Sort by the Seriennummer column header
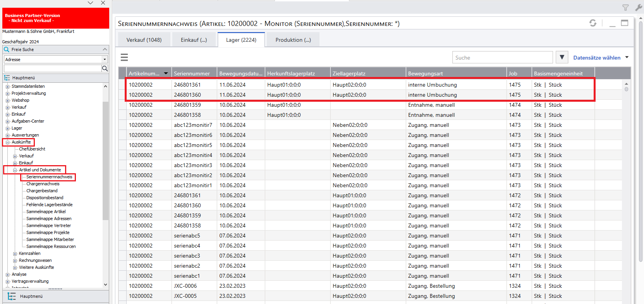 point(192,73)
